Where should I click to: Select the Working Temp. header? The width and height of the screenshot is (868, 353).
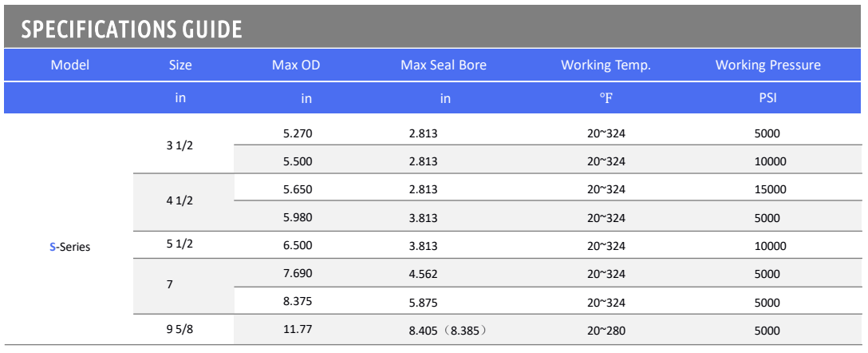pyautogui.click(x=606, y=65)
